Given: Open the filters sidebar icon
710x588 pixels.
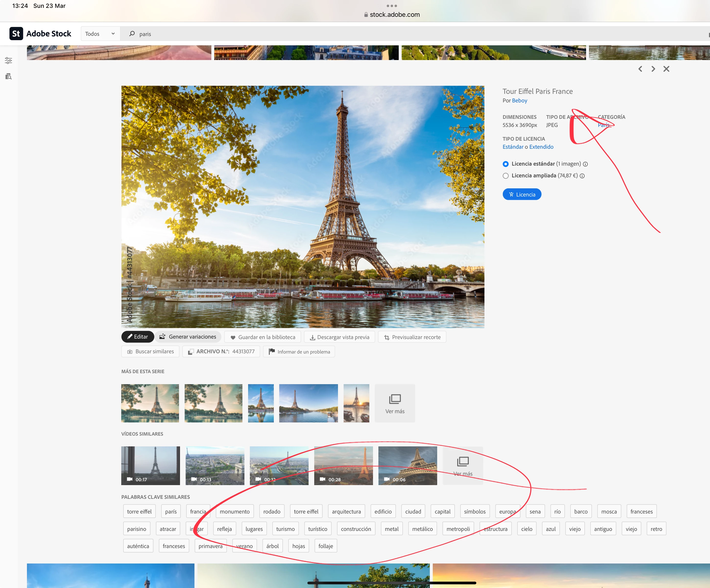Looking at the screenshot, I should click(9, 61).
